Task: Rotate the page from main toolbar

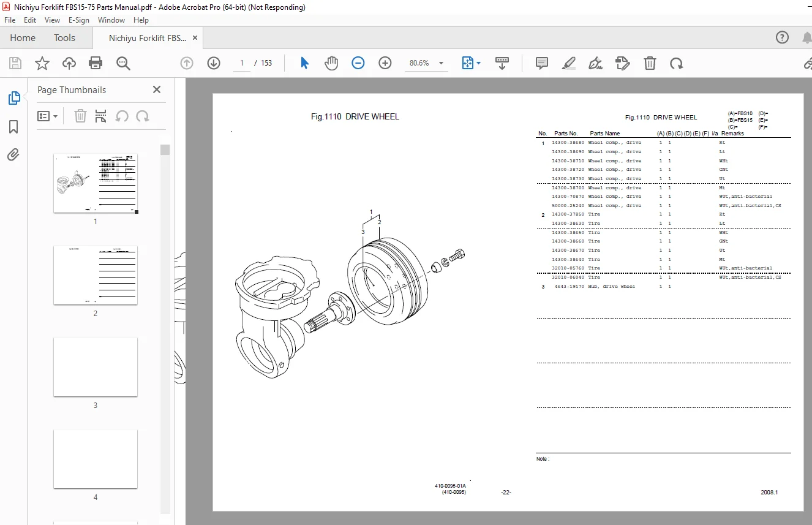Action: click(677, 63)
